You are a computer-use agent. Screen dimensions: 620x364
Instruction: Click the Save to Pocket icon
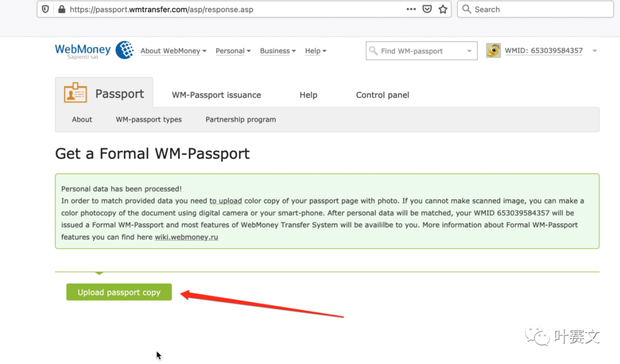click(427, 9)
